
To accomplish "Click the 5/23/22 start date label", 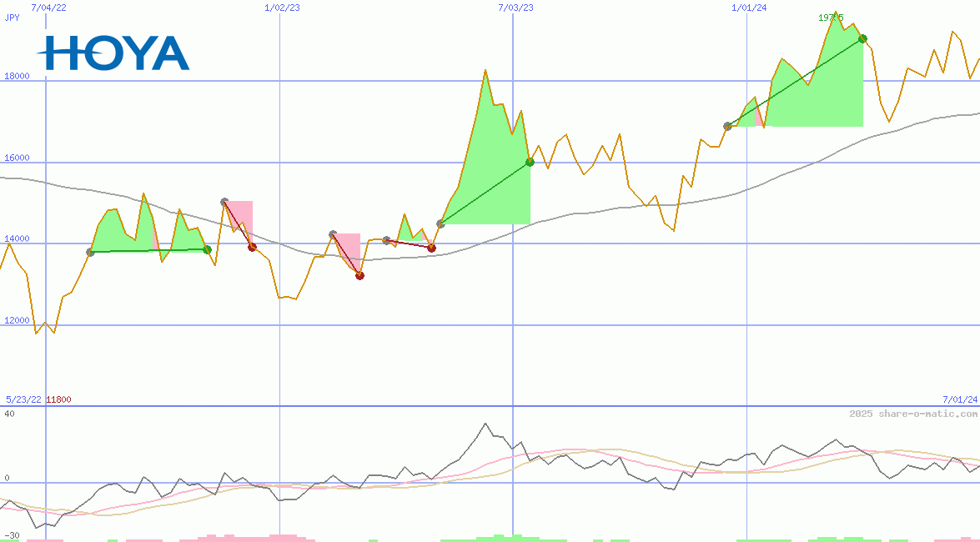I will [x=23, y=399].
